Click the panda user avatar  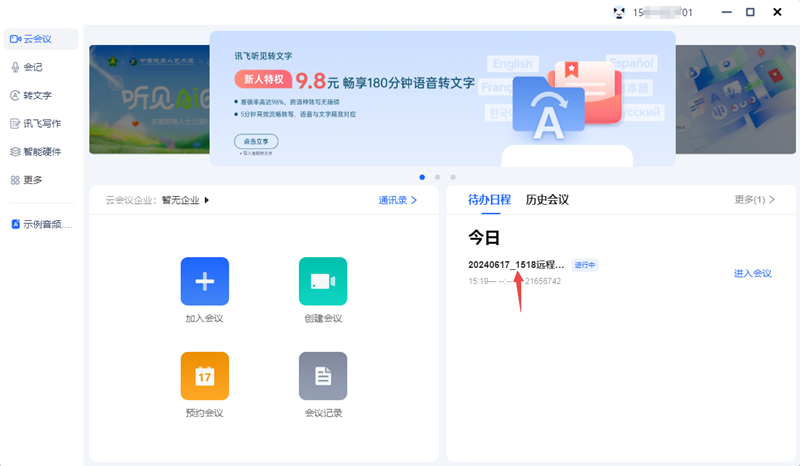[619, 12]
